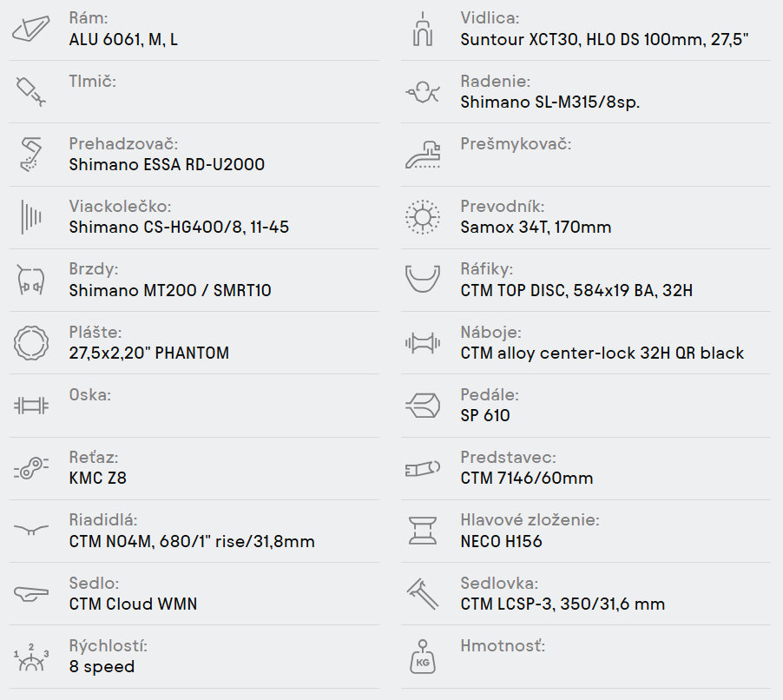Click the 'Shimano ESSA RD-U2000' value

pyautogui.click(x=167, y=165)
